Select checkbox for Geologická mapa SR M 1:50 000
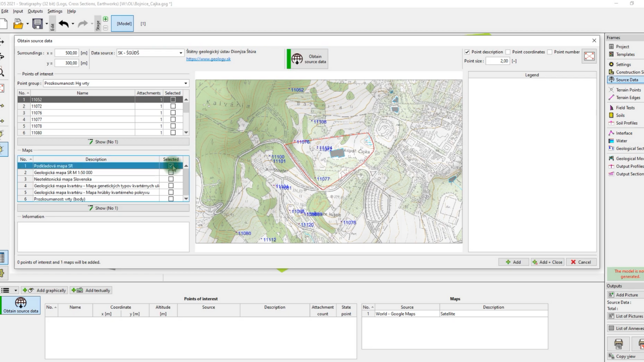 click(x=171, y=173)
